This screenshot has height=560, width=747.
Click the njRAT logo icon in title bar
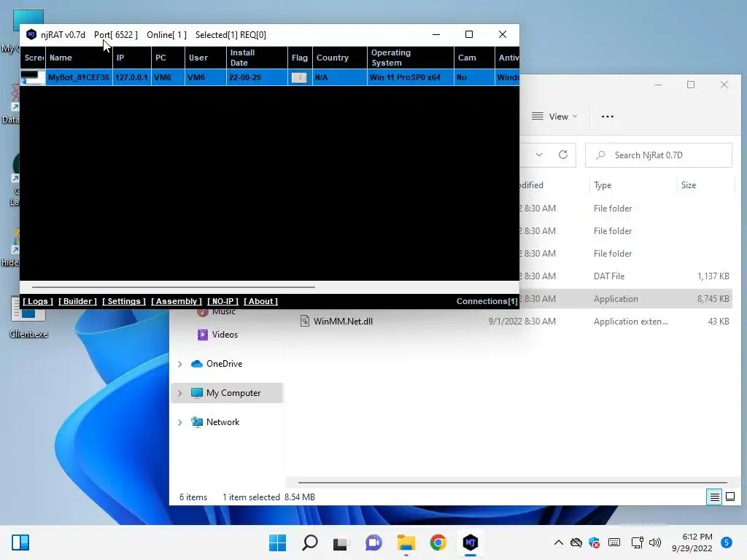click(x=31, y=35)
